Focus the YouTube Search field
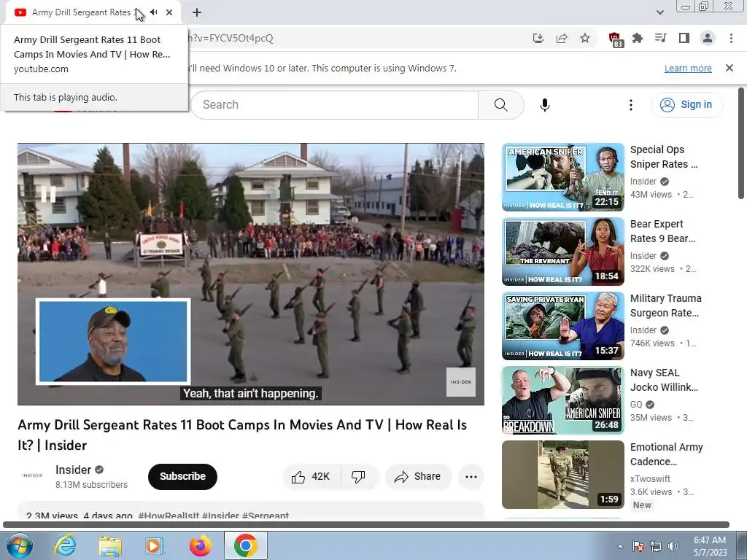The width and height of the screenshot is (747, 560). point(334,105)
